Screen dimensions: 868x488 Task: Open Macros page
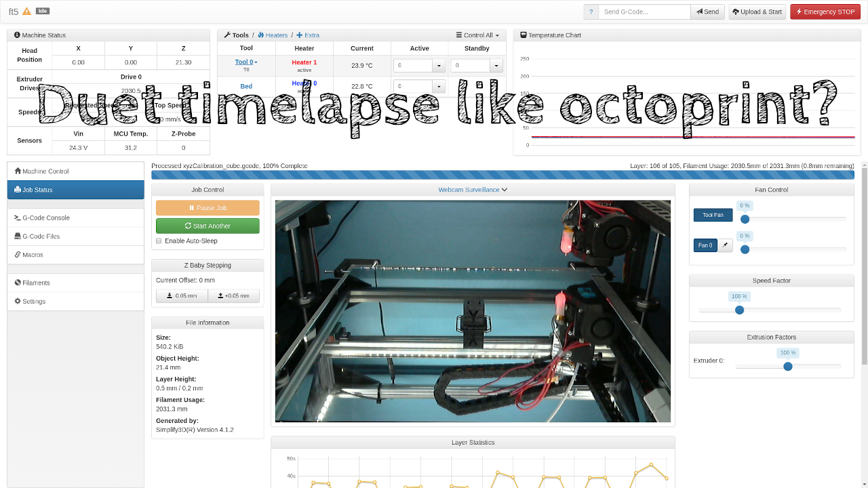pos(76,255)
